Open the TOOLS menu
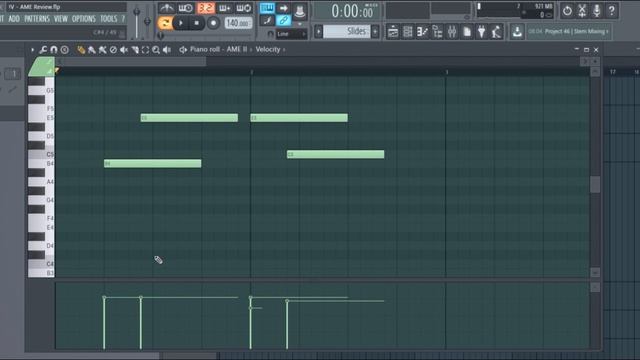Image resolution: width=640 pixels, height=360 pixels. click(x=109, y=19)
